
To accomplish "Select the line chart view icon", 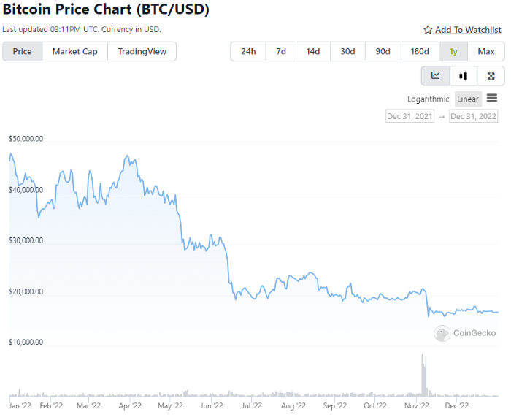I will coord(435,76).
